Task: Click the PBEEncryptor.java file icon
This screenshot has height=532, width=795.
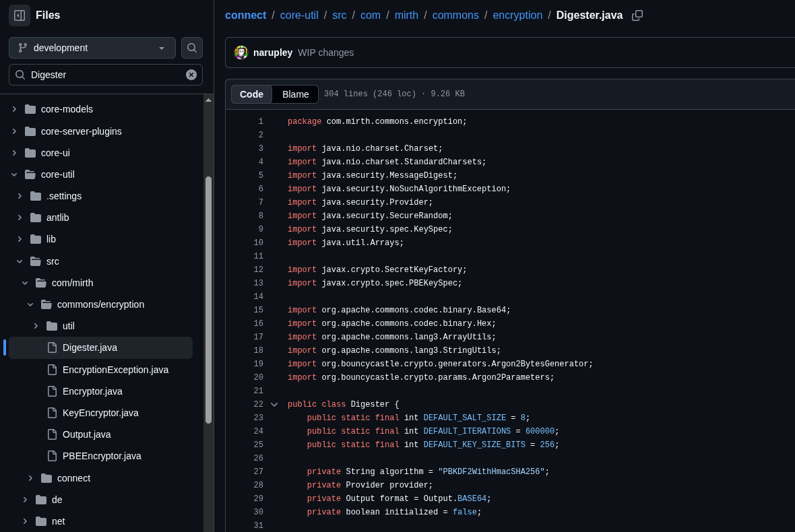Action: click(52, 456)
